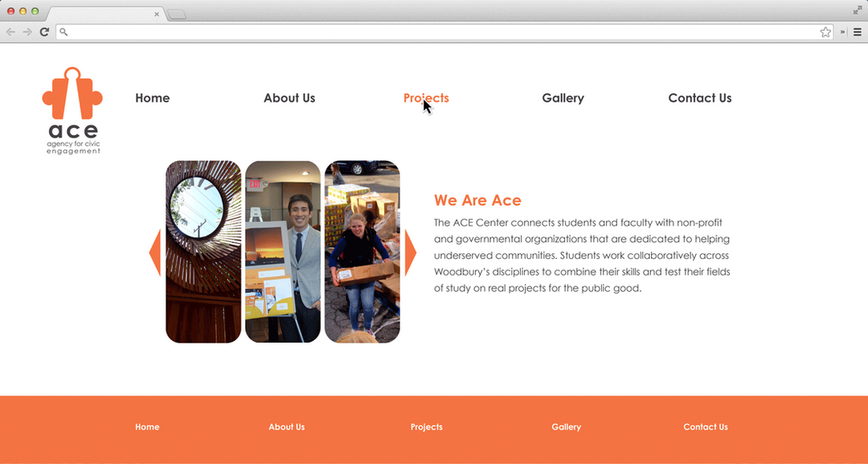Go back with browser back arrow
This screenshot has width=868, height=464.
(10, 32)
